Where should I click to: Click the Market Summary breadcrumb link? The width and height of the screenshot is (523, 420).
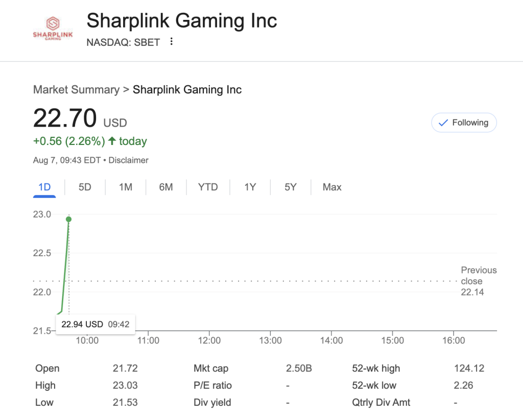(76, 90)
